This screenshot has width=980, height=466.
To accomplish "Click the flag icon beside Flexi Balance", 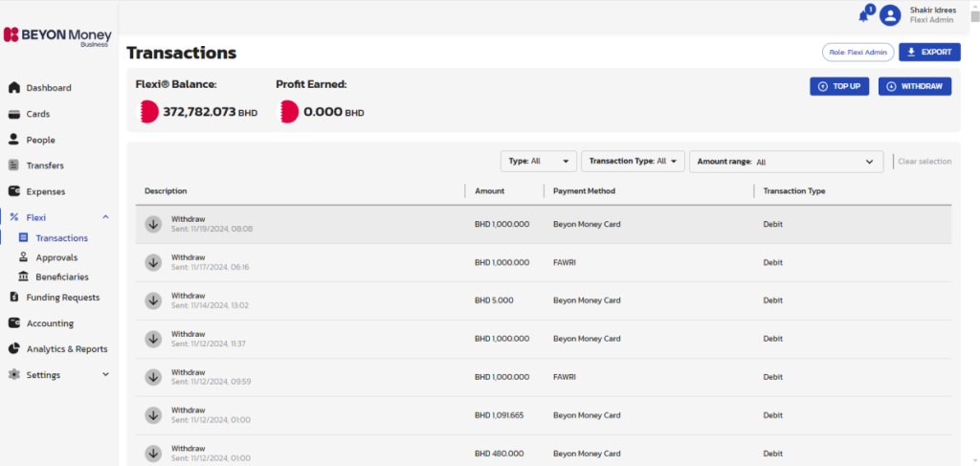I will pyautogui.click(x=147, y=112).
